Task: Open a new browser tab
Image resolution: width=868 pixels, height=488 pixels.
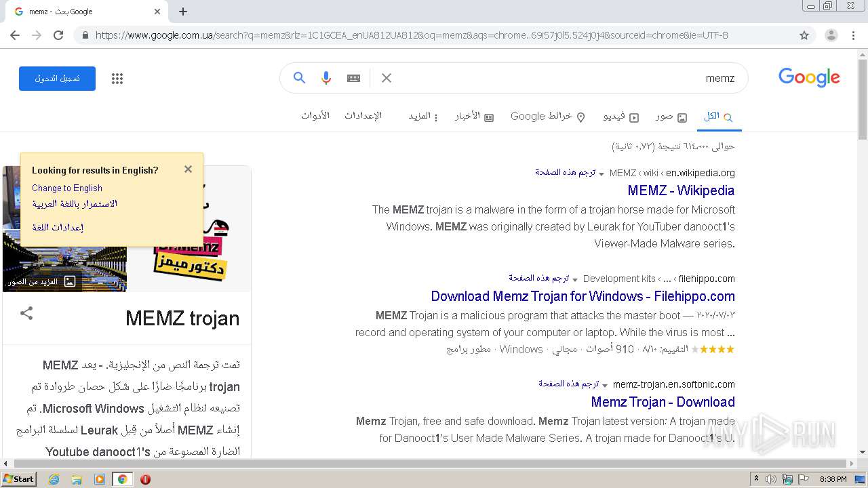Action: tap(183, 12)
